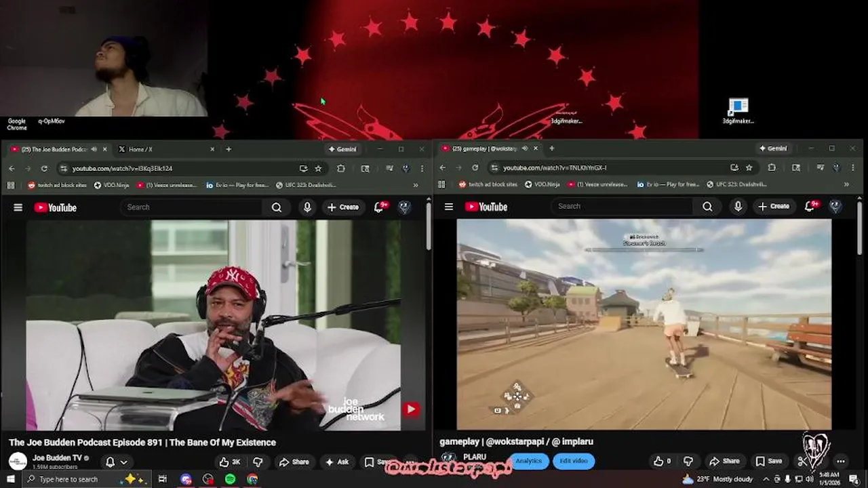Open Create menu in right YouTube window
The image size is (868, 488).
pyautogui.click(x=774, y=206)
